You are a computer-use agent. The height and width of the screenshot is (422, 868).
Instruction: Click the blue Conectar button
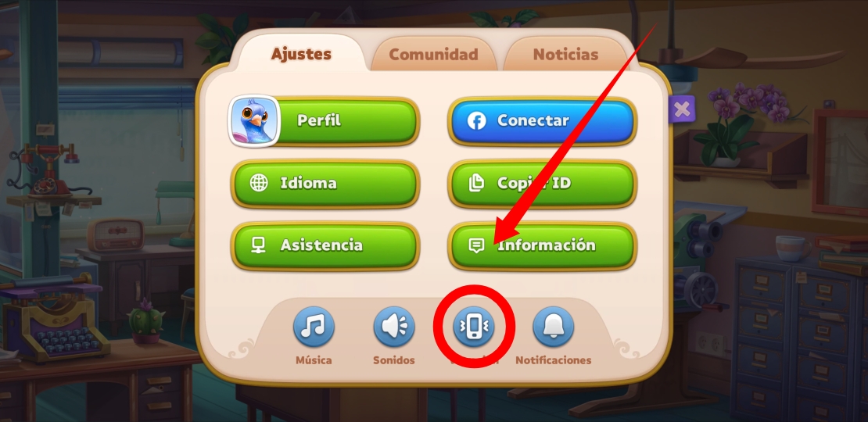pyautogui.click(x=543, y=121)
